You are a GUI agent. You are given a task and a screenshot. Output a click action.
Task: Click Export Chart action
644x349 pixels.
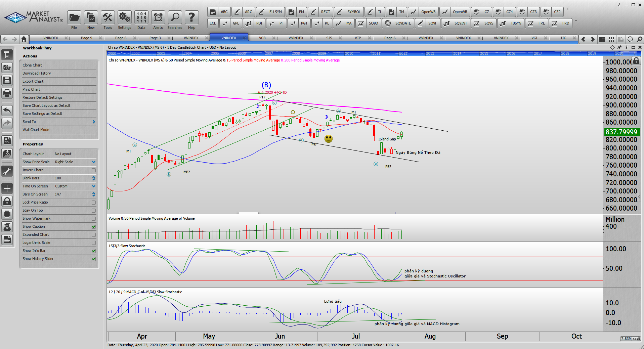pyautogui.click(x=33, y=81)
